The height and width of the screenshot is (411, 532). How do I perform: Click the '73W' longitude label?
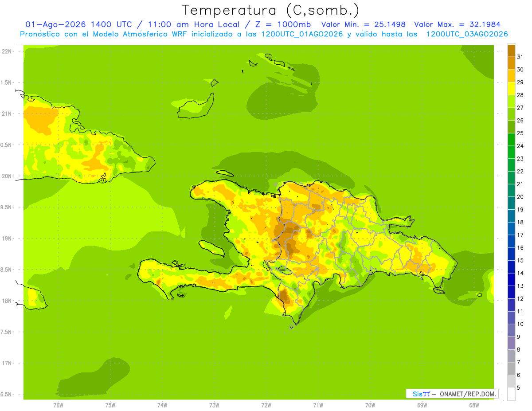(x=214, y=405)
